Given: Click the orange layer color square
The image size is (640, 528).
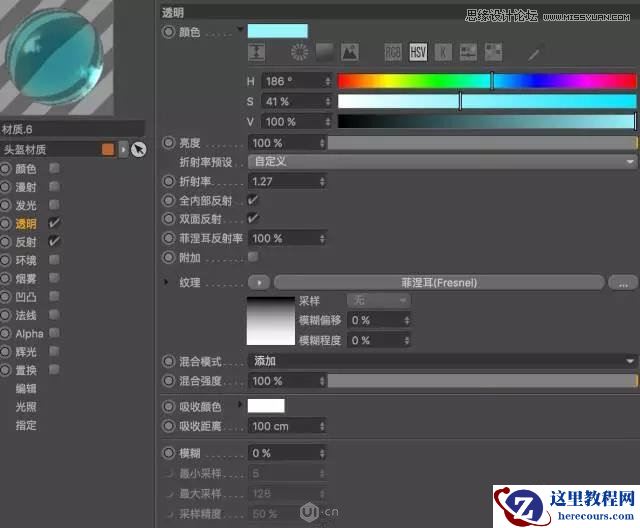Looking at the screenshot, I should (x=108, y=149).
